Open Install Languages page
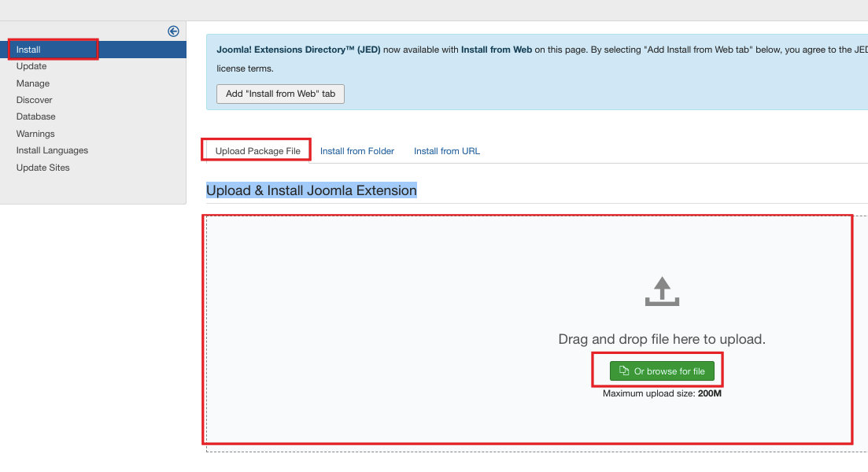The height and width of the screenshot is (472, 868). pos(52,150)
